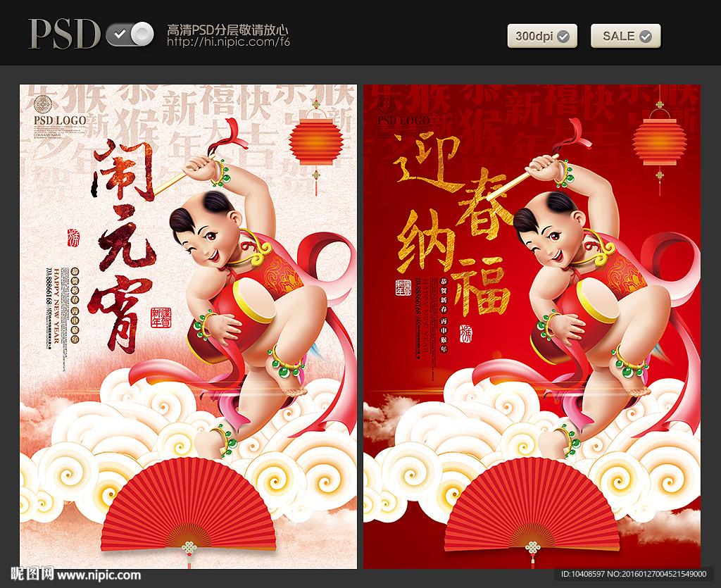Click the red folding fan on red poster
Image resolution: width=721 pixels, height=588 pixels.
[x=532, y=504]
